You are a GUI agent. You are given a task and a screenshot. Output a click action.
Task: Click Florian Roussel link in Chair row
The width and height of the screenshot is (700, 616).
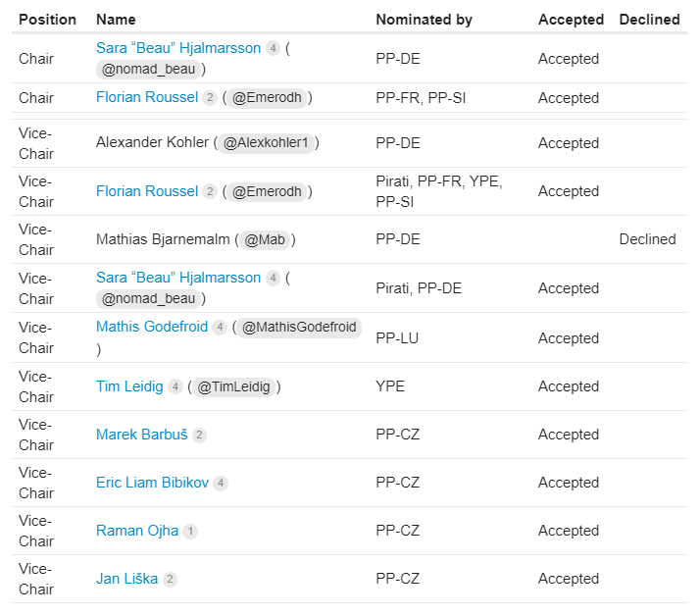pos(147,97)
